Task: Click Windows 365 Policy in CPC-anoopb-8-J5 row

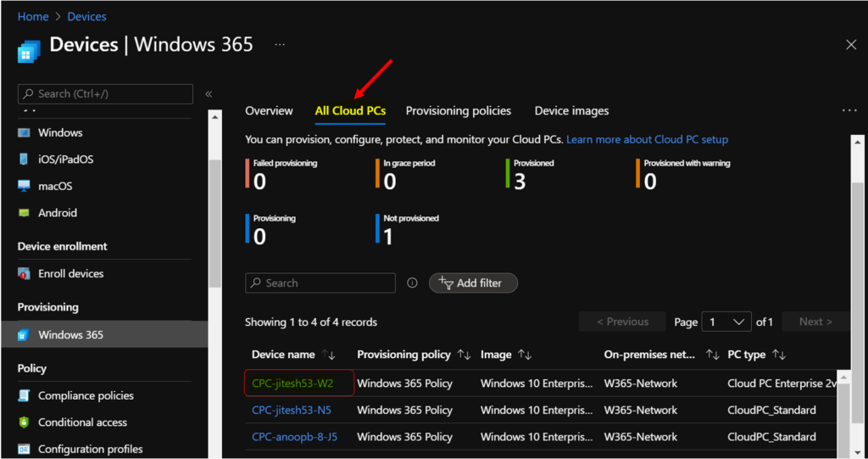Action: (404, 437)
